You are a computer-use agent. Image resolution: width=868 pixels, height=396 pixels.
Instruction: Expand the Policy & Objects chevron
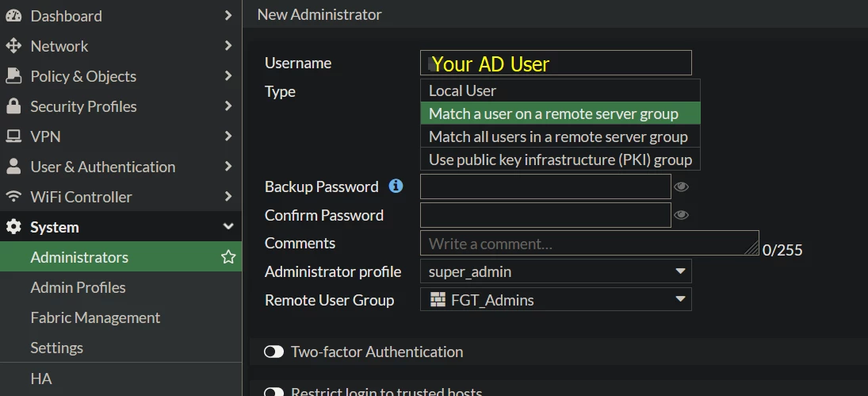[228, 76]
